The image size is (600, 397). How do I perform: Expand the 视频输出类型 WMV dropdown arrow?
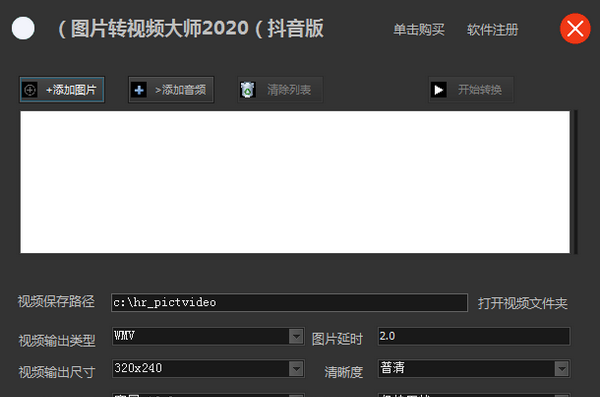296,337
